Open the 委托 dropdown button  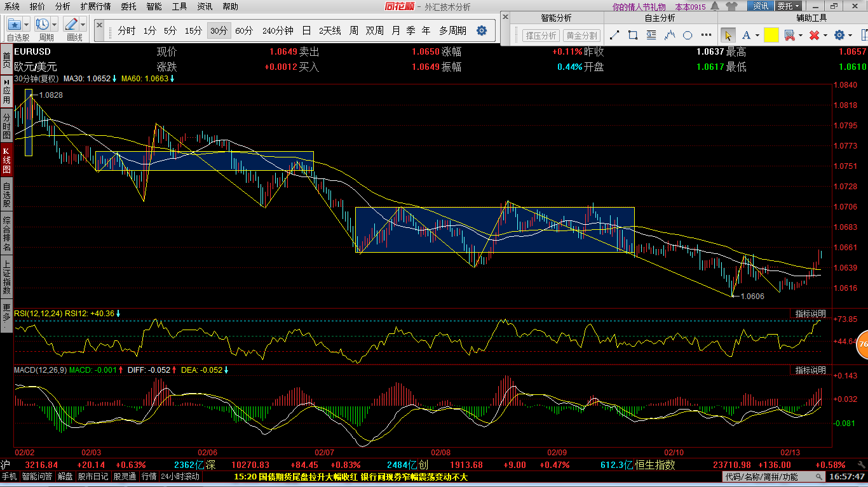coord(788,6)
